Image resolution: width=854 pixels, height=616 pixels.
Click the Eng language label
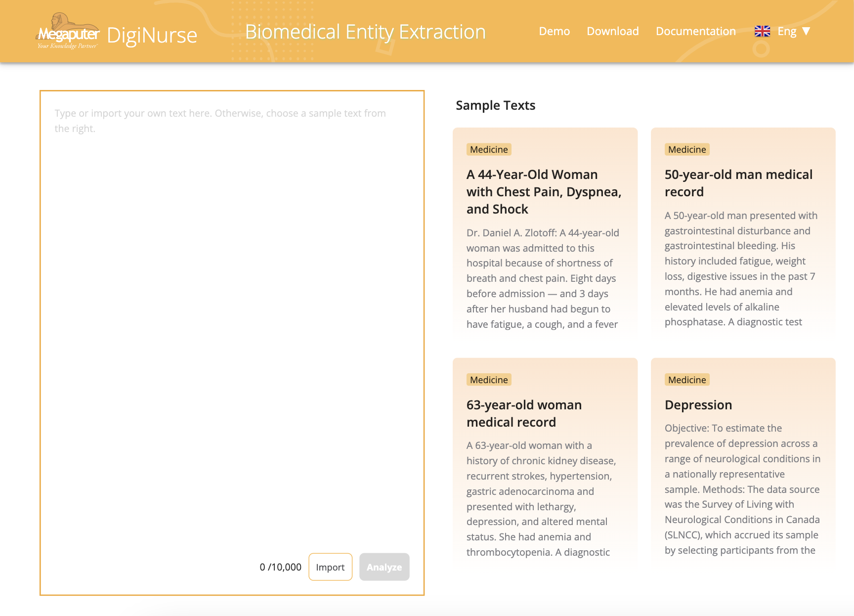click(786, 31)
